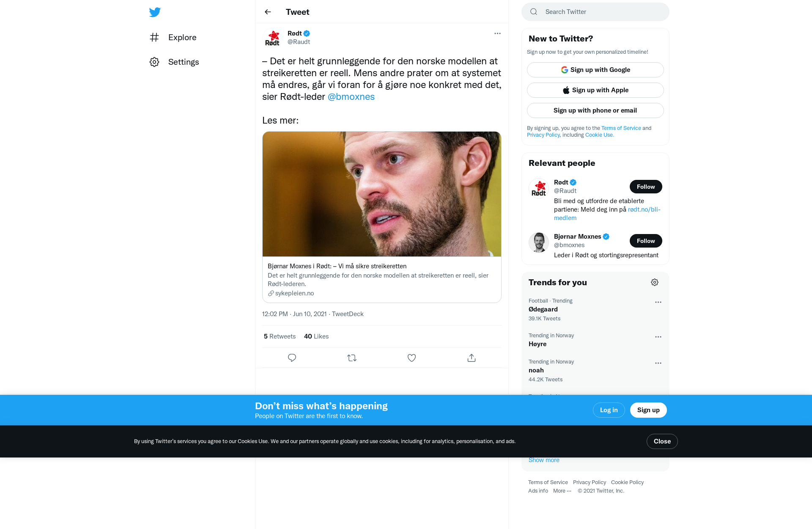
Task: Click the Twitter bird logo
Action: (x=155, y=12)
